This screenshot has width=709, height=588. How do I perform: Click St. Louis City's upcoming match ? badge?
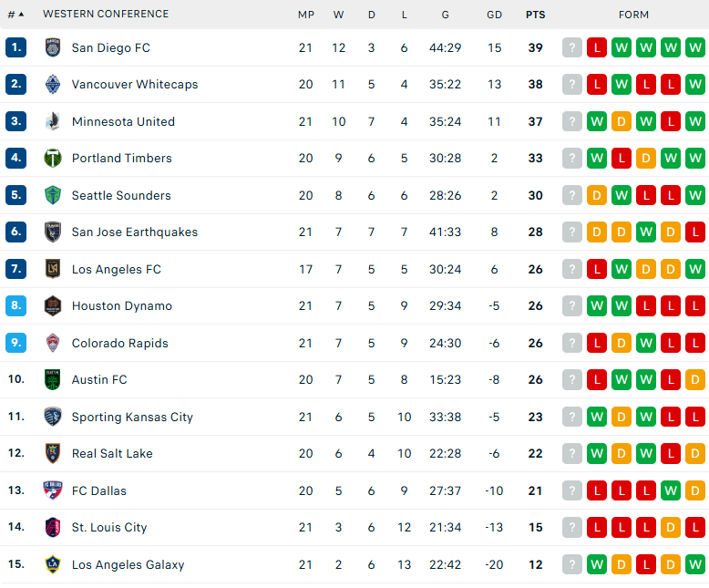572,528
